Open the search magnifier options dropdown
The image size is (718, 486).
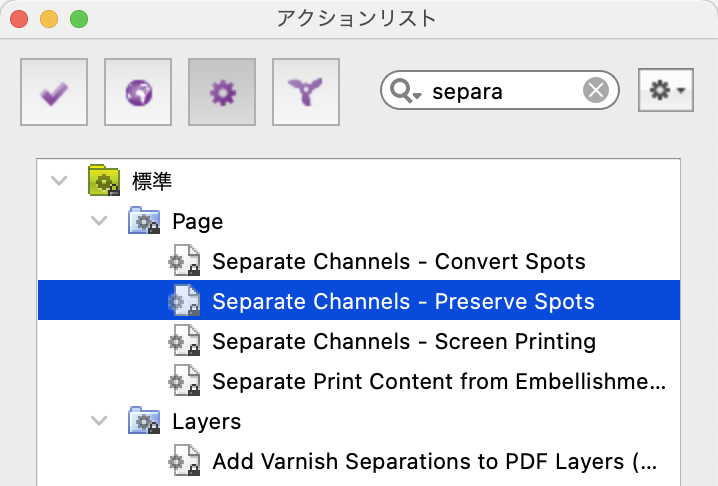[406, 91]
